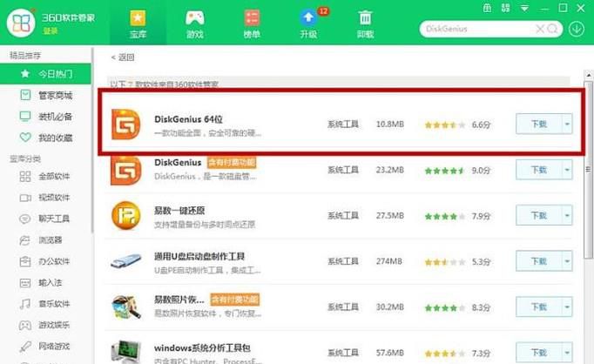The image size is (594, 364).
Task: Open the windows系统分析工具包 title
Action: coord(202,347)
